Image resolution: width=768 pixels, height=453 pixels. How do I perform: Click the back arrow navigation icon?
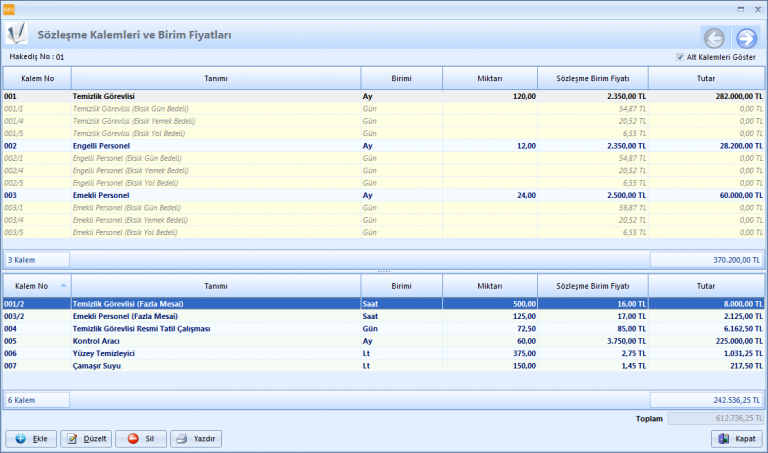[x=714, y=38]
